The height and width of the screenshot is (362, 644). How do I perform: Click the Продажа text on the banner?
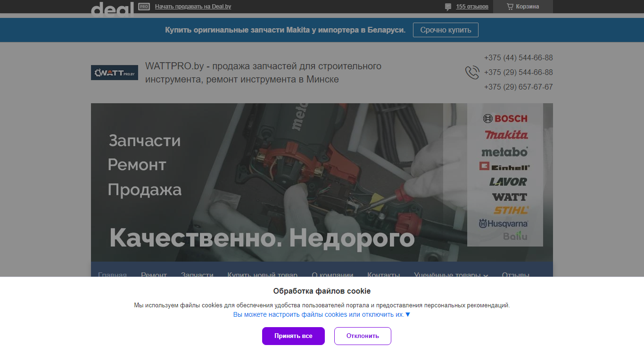pyautogui.click(x=145, y=189)
